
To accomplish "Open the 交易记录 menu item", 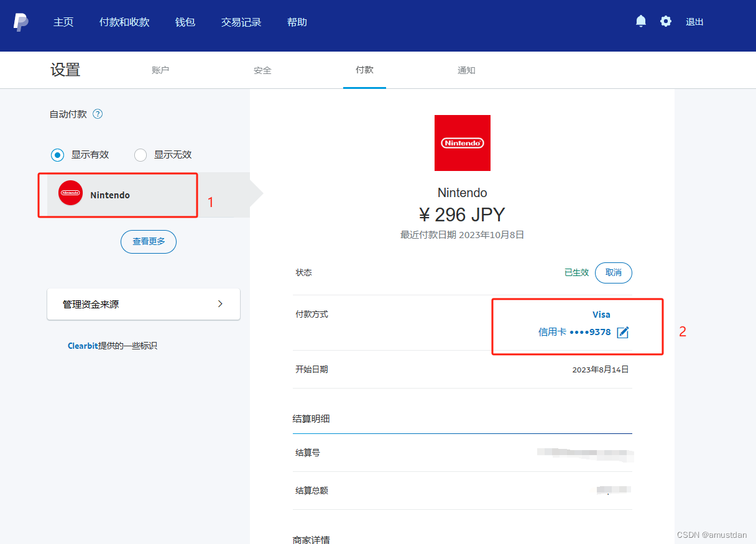I will [241, 22].
